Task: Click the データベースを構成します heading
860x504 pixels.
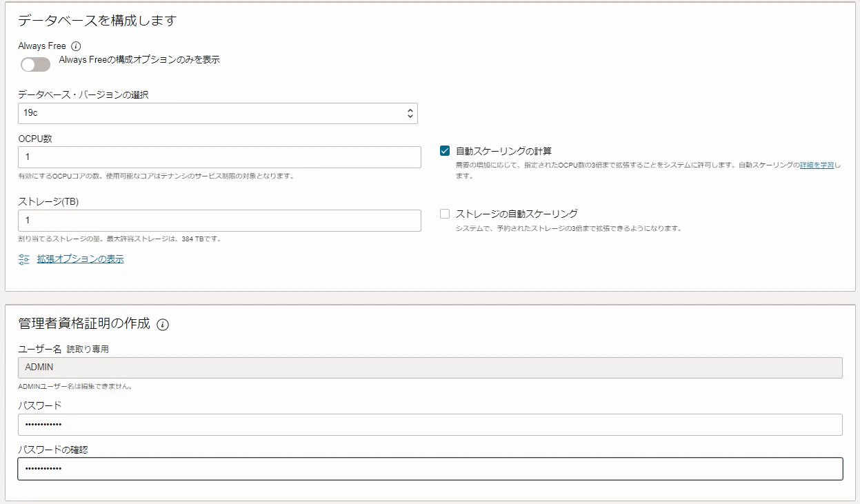Action: pyautogui.click(x=97, y=21)
